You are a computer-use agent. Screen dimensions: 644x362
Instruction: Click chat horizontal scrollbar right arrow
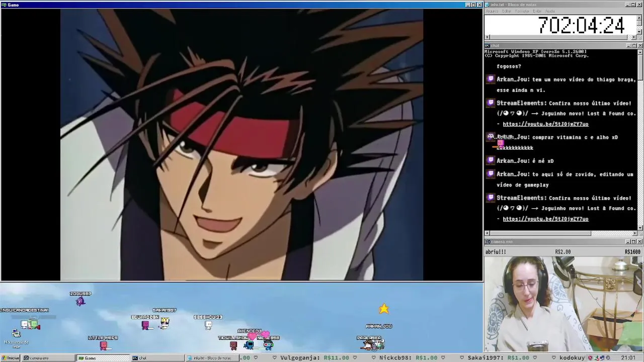click(634, 233)
